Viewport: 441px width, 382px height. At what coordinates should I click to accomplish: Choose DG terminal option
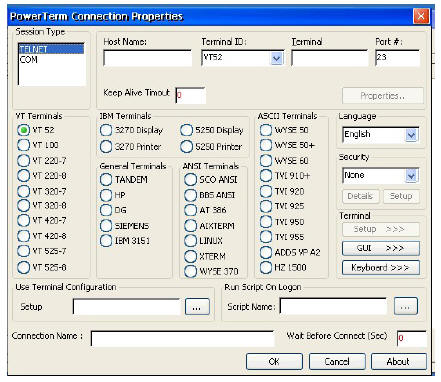[x=106, y=210]
